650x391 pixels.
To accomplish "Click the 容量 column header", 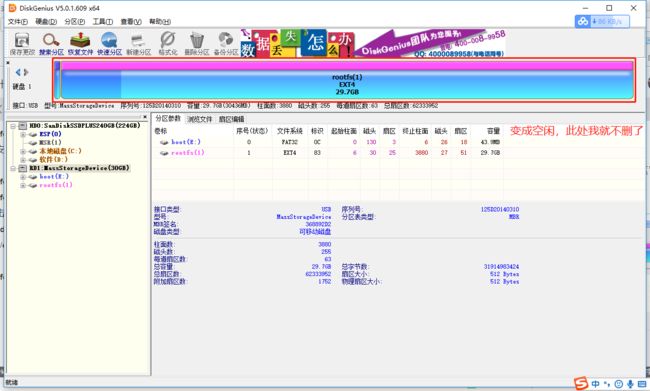I will (x=493, y=131).
